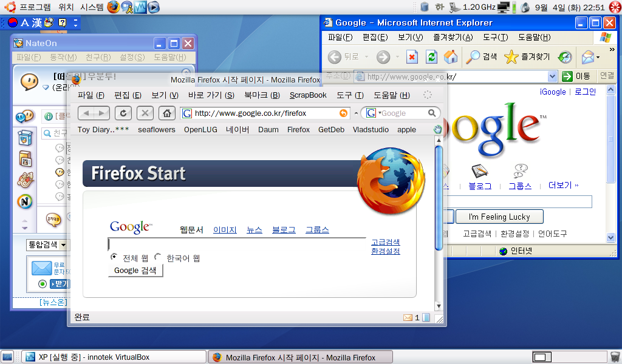Switch to XP VirtualBox window in taskbar
The width and height of the screenshot is (622, 364).
114,357
